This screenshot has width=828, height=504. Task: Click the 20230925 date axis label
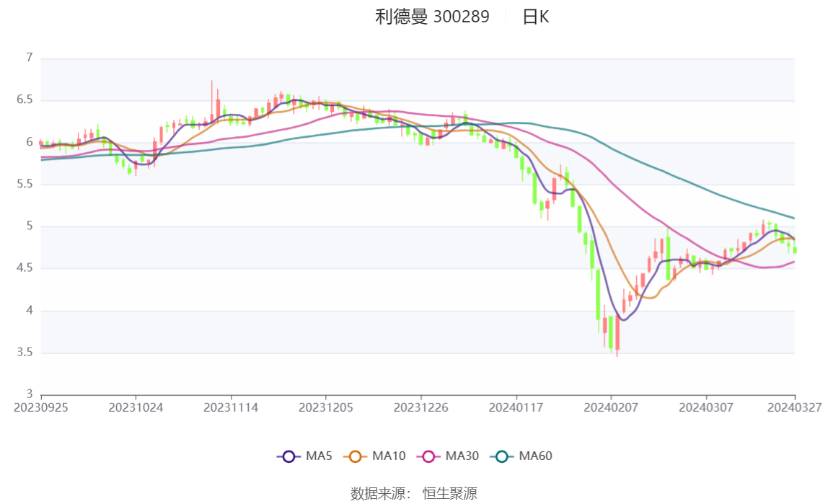(40, 408)
